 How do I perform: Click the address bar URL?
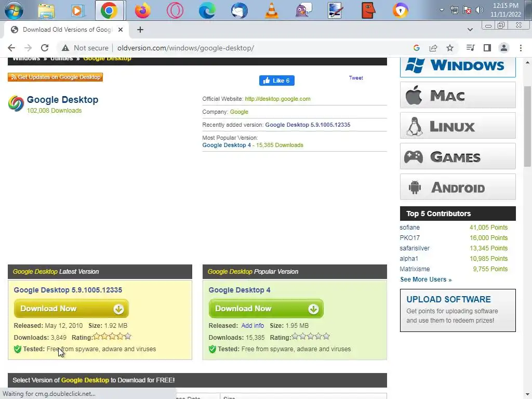tap(185, 48)
